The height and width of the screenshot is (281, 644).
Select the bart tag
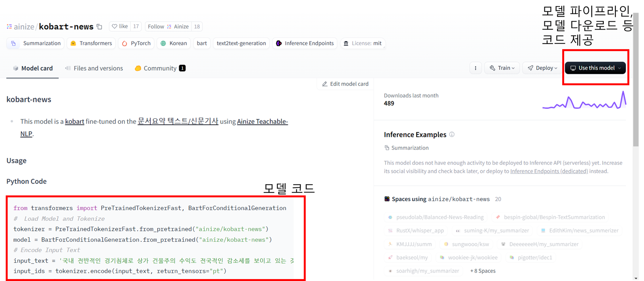202,43
